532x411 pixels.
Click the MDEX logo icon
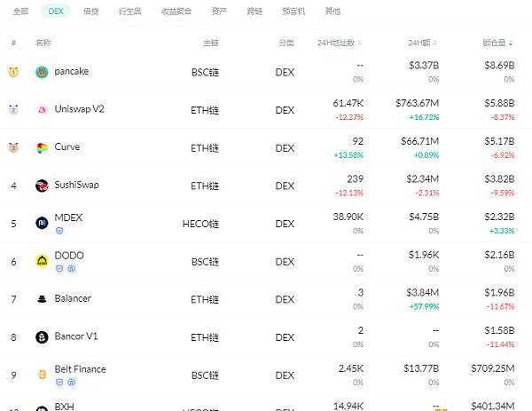coord(42,223)
